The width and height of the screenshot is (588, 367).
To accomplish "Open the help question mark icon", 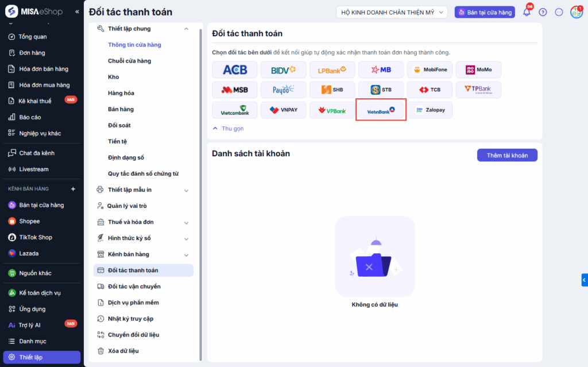I will 543,13.
